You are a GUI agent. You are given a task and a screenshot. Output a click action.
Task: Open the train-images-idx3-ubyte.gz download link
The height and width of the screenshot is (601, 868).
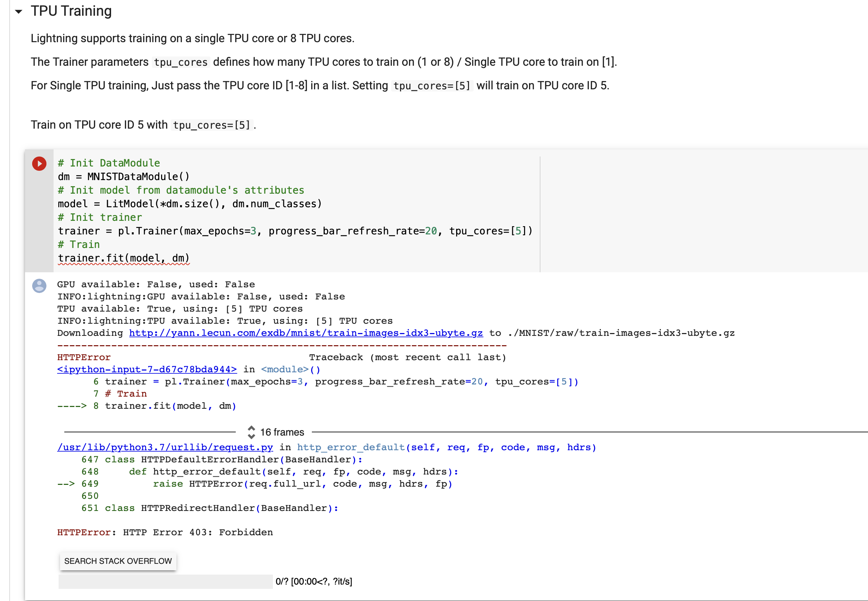pyautogui.click(x=306, y=333)
